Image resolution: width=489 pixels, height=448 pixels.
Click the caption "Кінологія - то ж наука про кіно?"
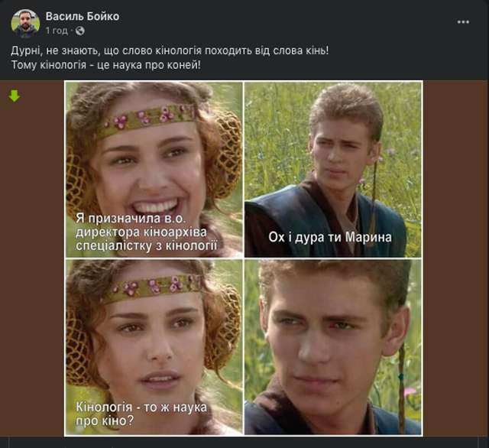click(x=142, y=413)
